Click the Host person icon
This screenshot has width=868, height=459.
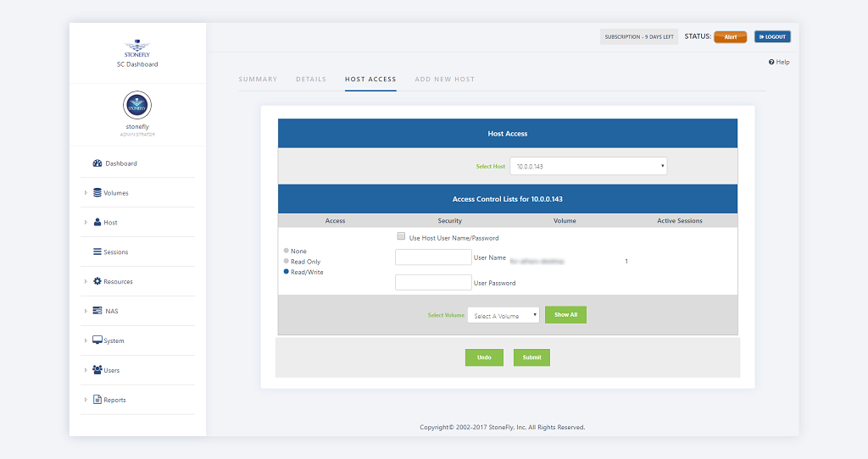pyautogui.click(x=97, y=223)
